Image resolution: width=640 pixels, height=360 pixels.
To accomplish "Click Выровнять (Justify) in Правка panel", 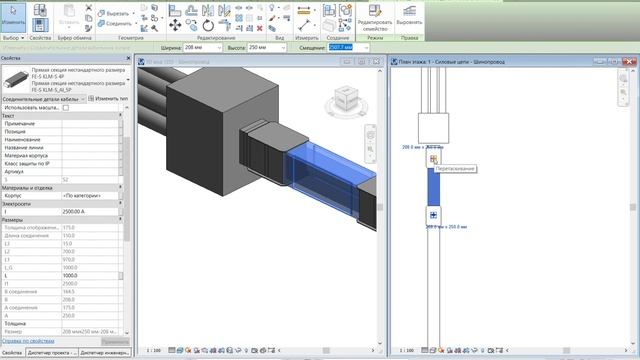I will 409,16.
